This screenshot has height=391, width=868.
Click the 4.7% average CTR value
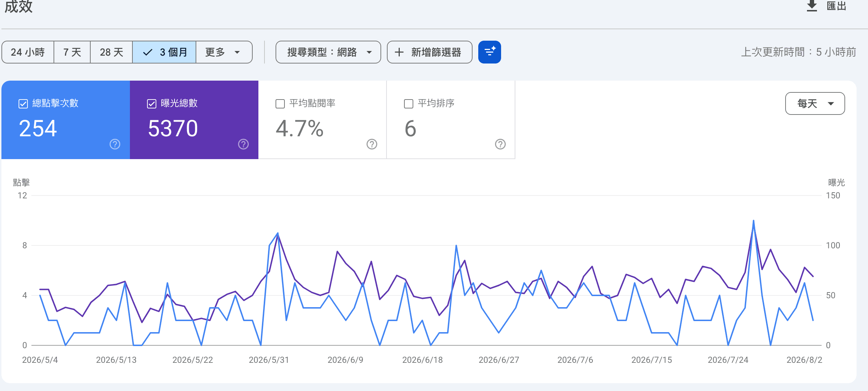[x=299, y=128]
